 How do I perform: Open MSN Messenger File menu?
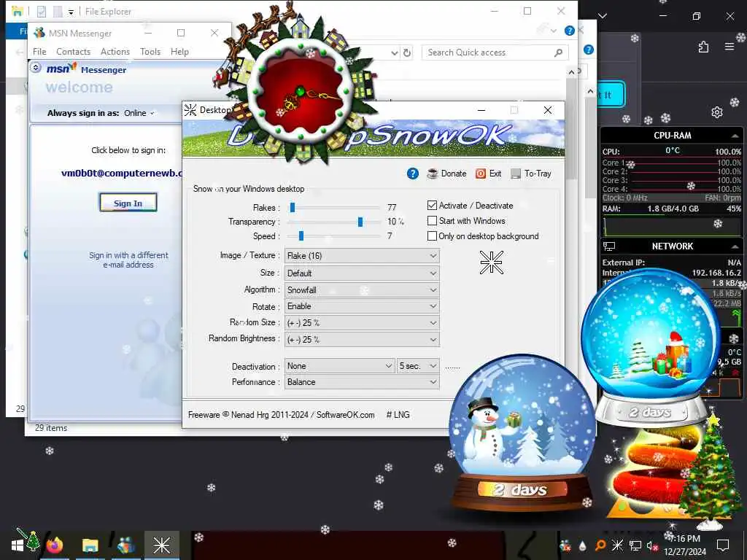point(39,52)
